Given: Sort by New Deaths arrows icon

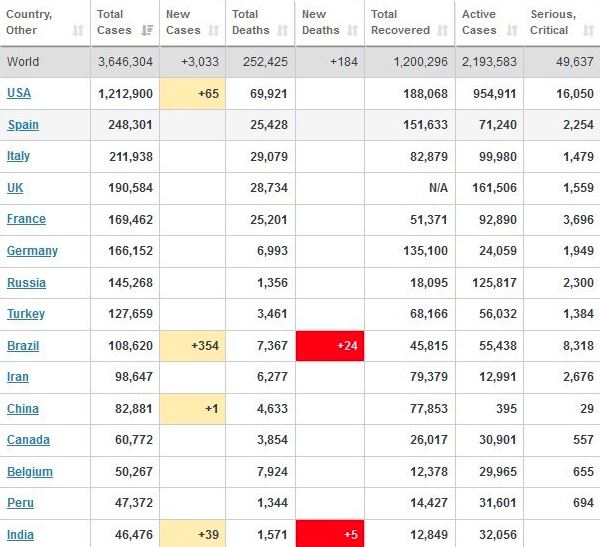Looking at the screenshot, I should tap(352, 30).
